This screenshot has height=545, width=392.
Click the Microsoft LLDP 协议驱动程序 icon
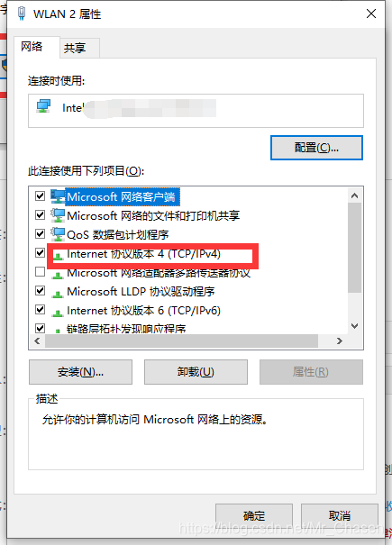[58, 294]
